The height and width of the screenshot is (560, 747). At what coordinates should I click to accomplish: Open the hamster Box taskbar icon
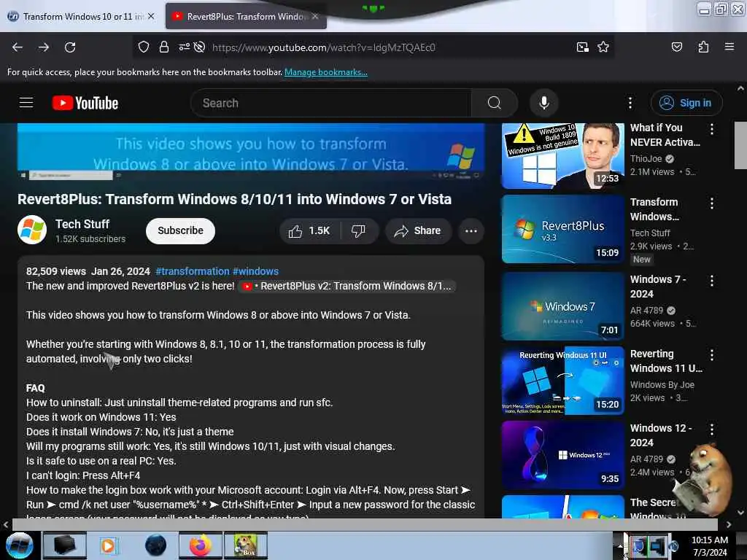[246, 545]
